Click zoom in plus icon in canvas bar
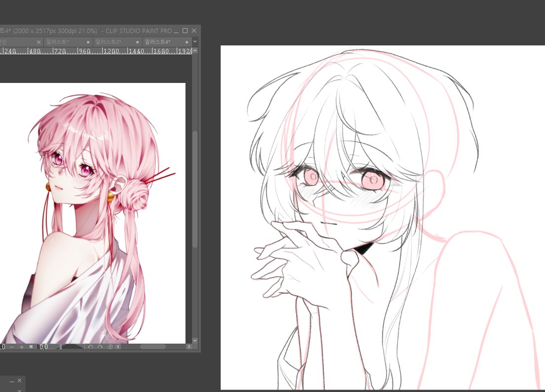545x392 pixels. tap(22, 347)
